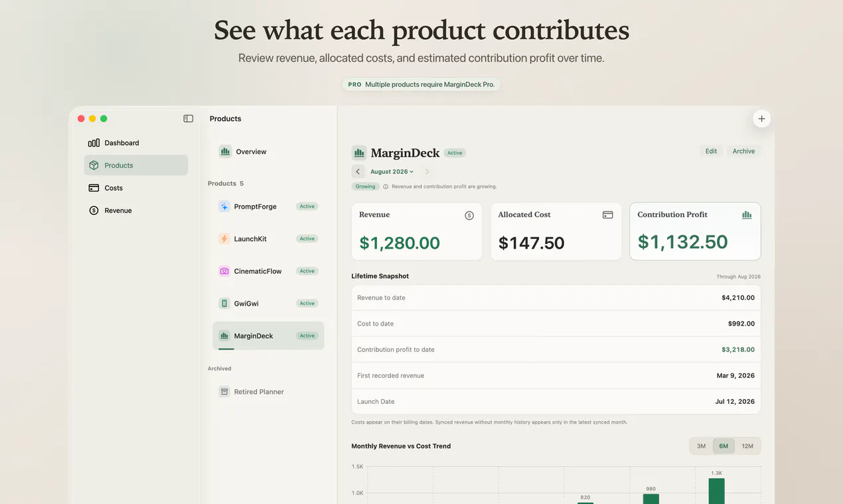The height and width of the screenshot is (504, 843).
Task: Click the Products cube icon
Action: coord(94,165)
